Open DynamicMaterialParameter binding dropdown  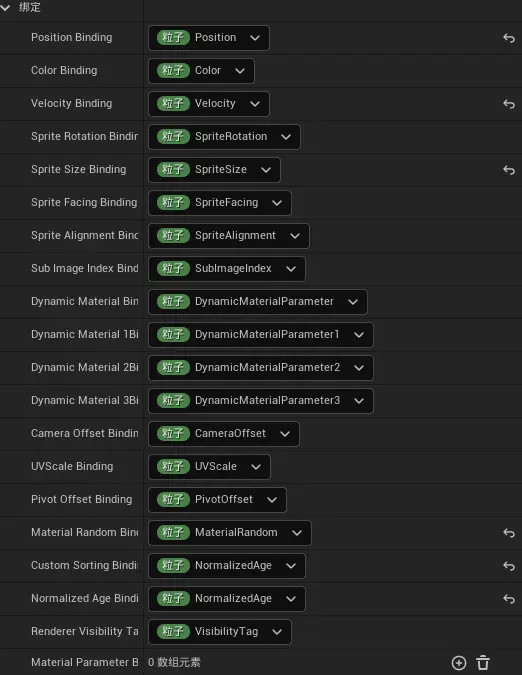click(x=258, y=302)
